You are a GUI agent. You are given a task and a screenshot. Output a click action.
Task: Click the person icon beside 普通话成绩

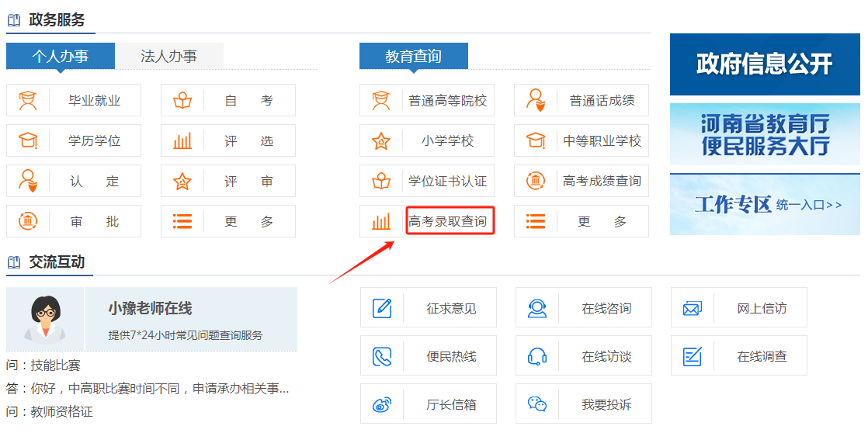click(x=535, y=101)
